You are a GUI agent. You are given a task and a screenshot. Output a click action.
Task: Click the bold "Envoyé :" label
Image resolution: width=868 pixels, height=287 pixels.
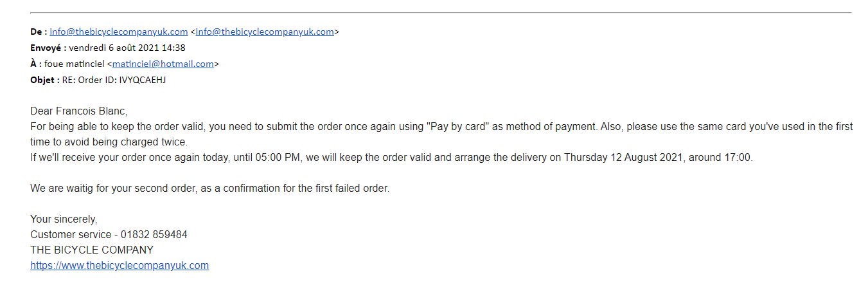[48, 48]
